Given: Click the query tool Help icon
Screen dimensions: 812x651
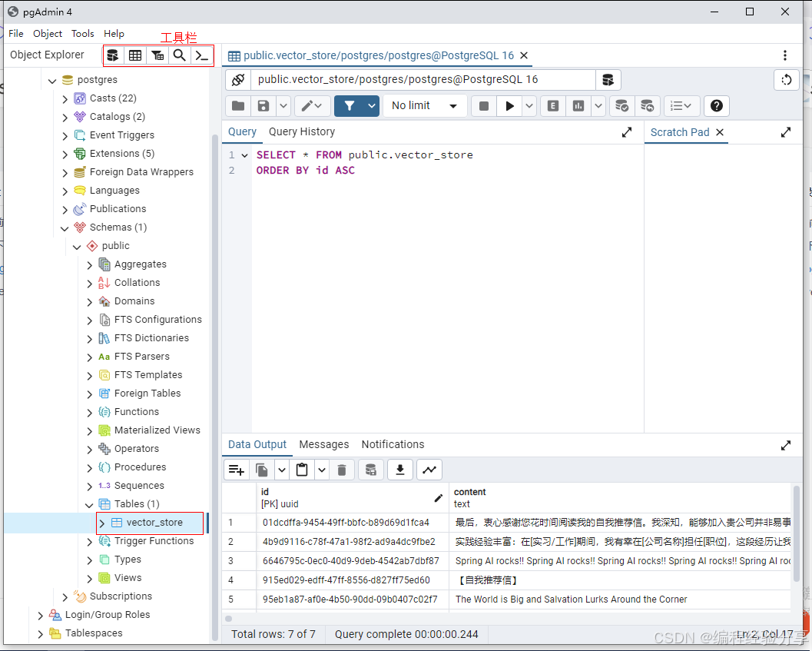Looking at the screenshot, I should coord(716,106).
